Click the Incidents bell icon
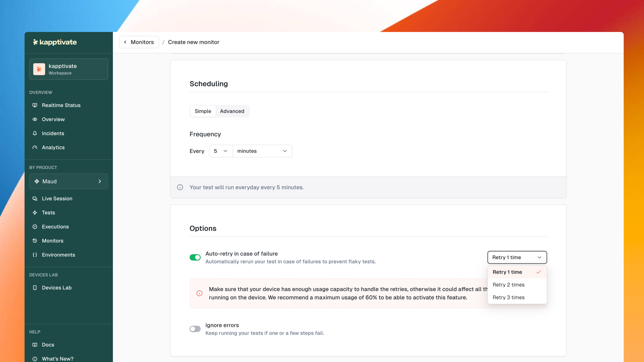Viewport: 644px width, 362px height. (35, 133)
